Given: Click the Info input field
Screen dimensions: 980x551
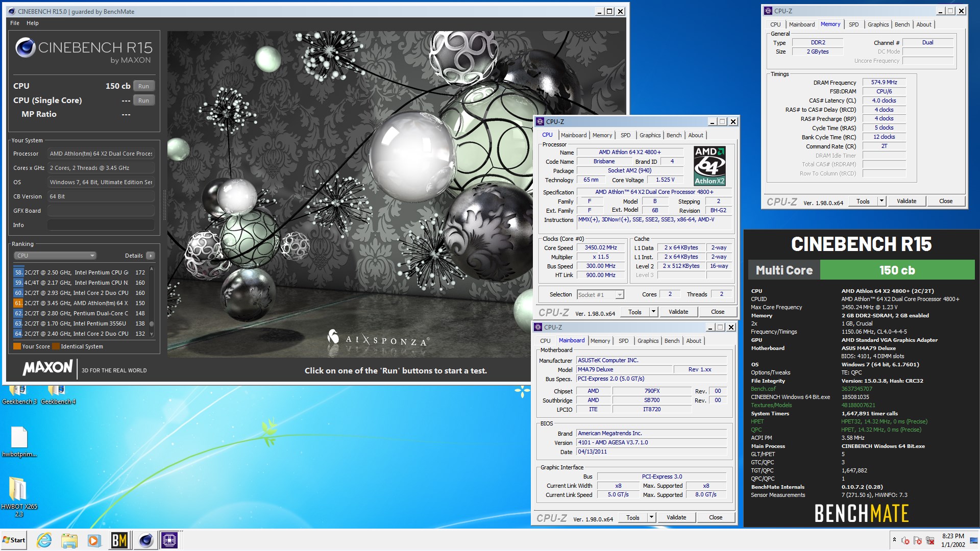Looking at the screenshot, I should [101, 225].
